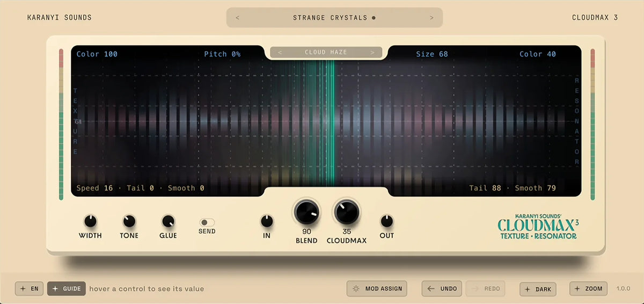Toggle the GUIDE button
The width and height of the screenshot is (644, 304).
[x=67, y=289]
